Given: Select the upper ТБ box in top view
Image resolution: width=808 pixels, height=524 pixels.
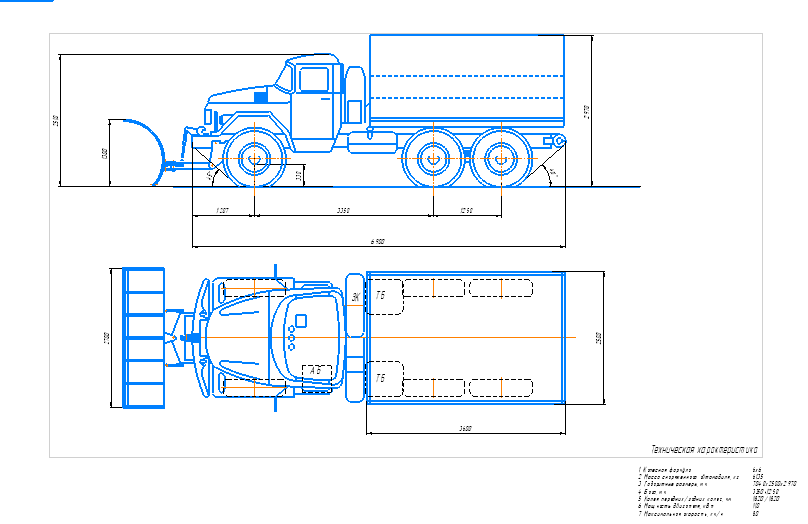Looking at the screenshot, I should (x=381, y=295).
